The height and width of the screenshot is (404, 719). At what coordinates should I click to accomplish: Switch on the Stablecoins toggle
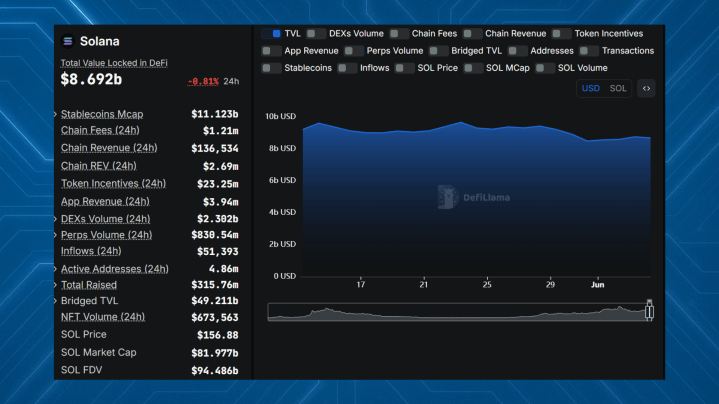271,68
